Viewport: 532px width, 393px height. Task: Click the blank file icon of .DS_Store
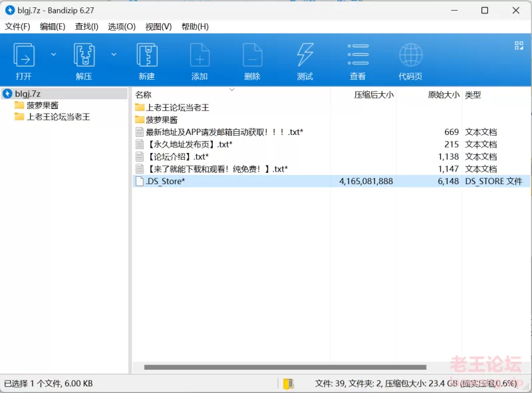[140, 182]
